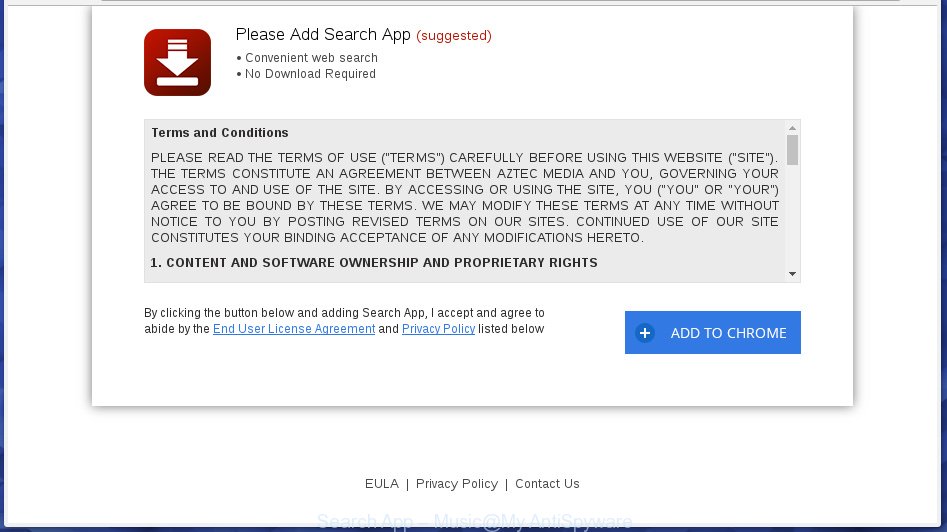Viewport: 947px width, 532px height.
Task: Click the Convenient web search bullet
Action: pyautogui.click(x=307, y=58)
